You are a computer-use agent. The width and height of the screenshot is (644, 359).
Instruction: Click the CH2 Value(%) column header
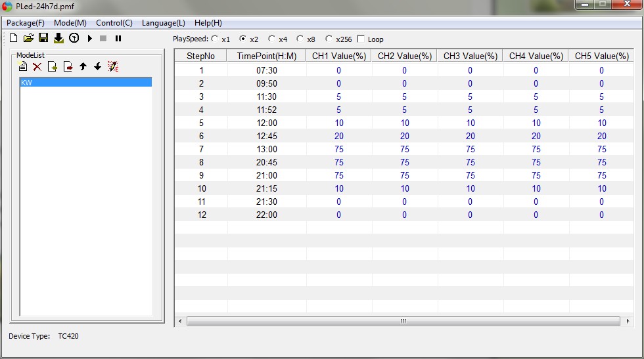click(x=405, y=56)
